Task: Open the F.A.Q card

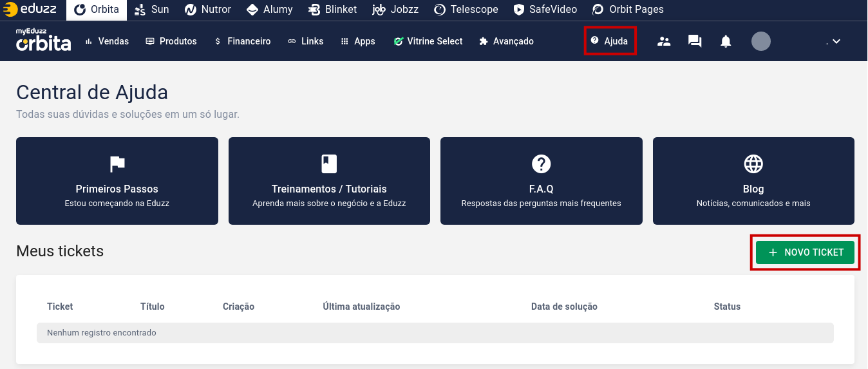Action: 542,181
